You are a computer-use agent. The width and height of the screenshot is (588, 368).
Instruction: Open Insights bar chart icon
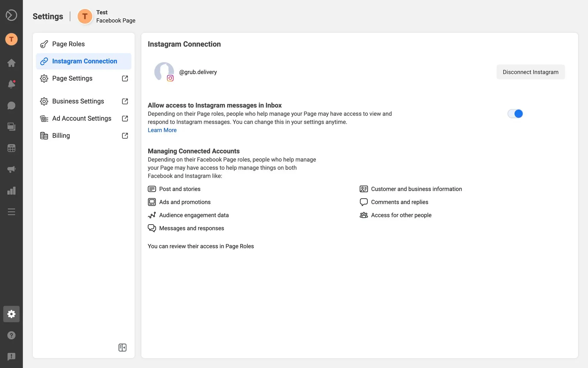point(11,191)
